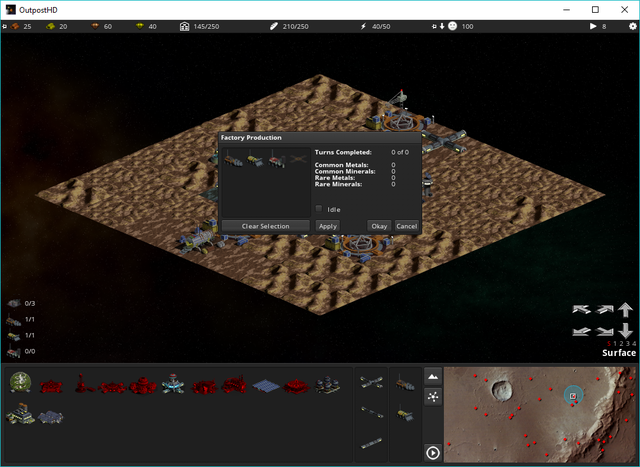
Task: Select the tube running toward upper right
Action: click(x=371, y=443)
